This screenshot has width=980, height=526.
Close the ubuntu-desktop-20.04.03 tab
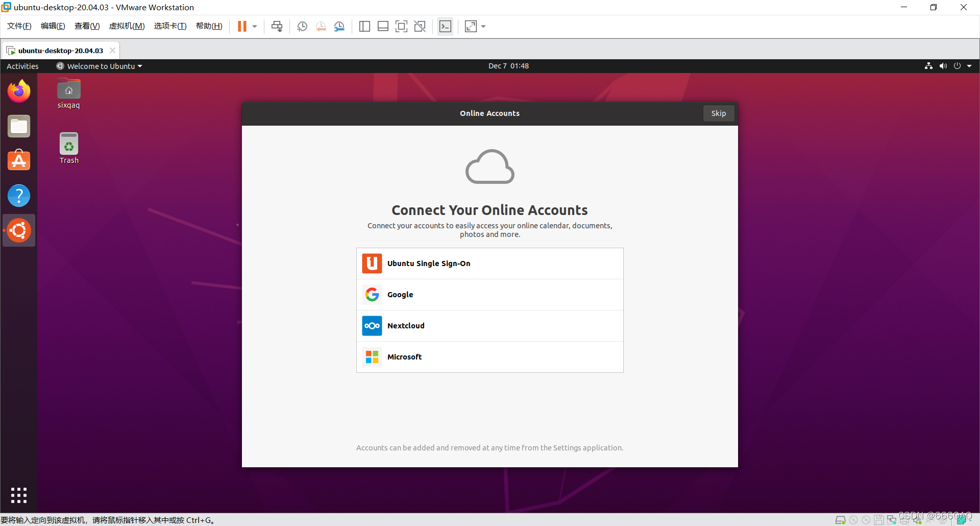(112, 50)
